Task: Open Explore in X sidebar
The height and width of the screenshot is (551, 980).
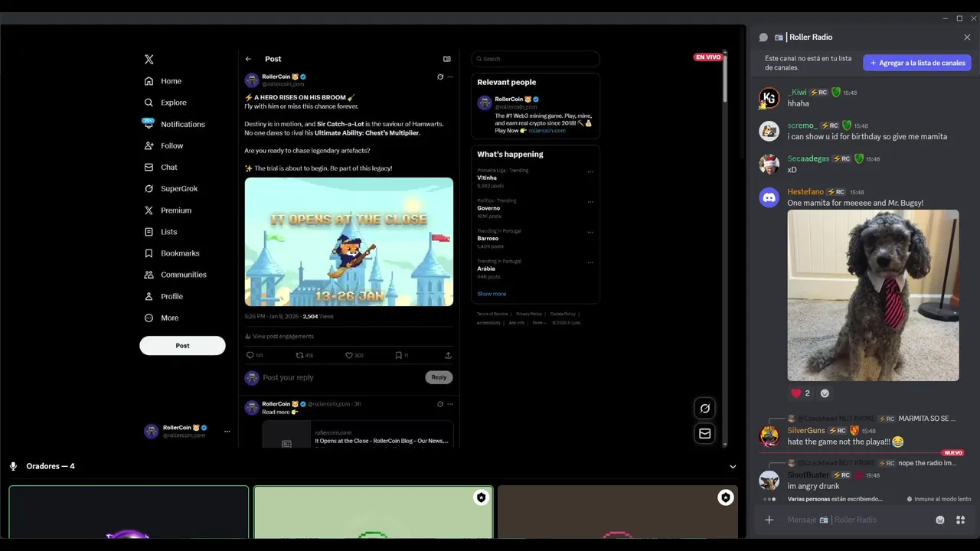Action: (x=165, y=103)
